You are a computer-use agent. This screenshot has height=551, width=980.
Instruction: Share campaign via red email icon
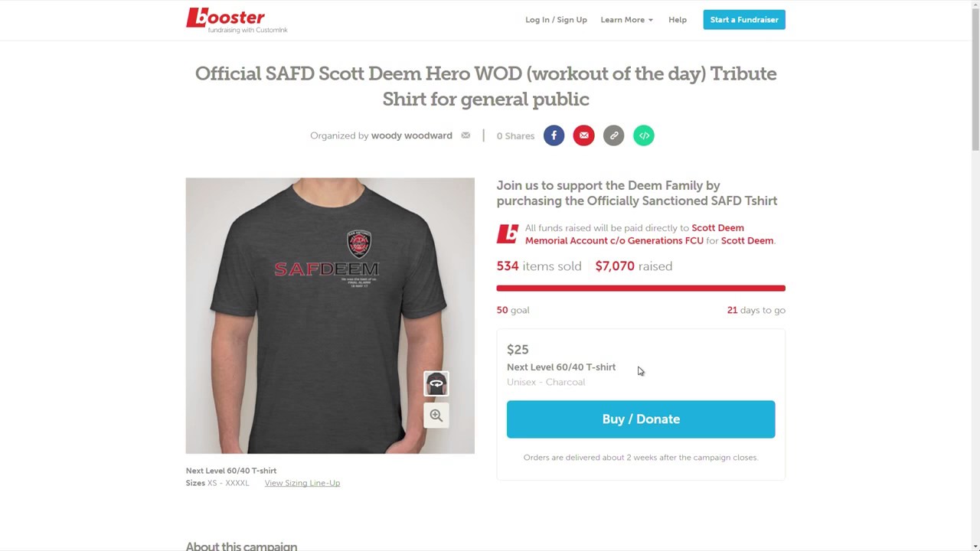pyautogui.click(x=583, y=135)
